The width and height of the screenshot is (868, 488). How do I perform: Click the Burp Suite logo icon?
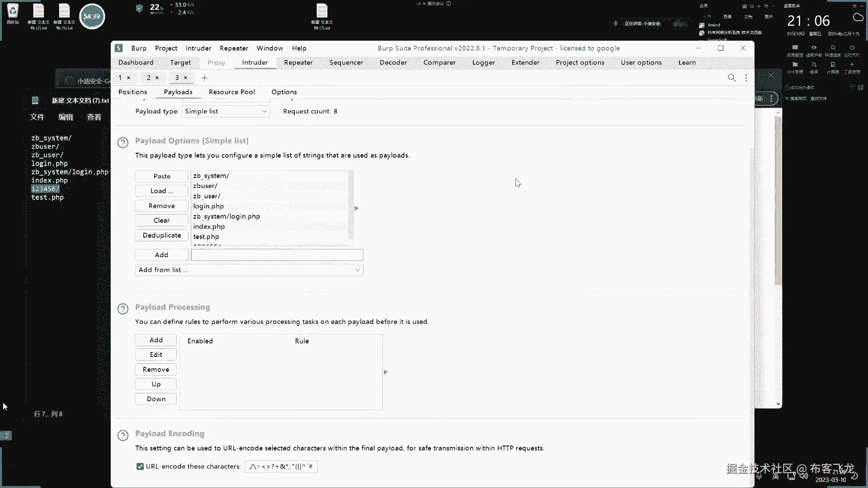119,48
